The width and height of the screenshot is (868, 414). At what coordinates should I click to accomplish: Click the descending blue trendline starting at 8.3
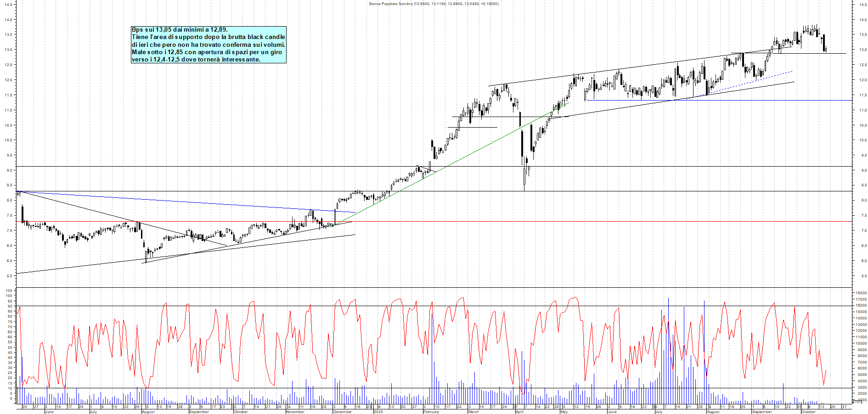coord(184,202)
